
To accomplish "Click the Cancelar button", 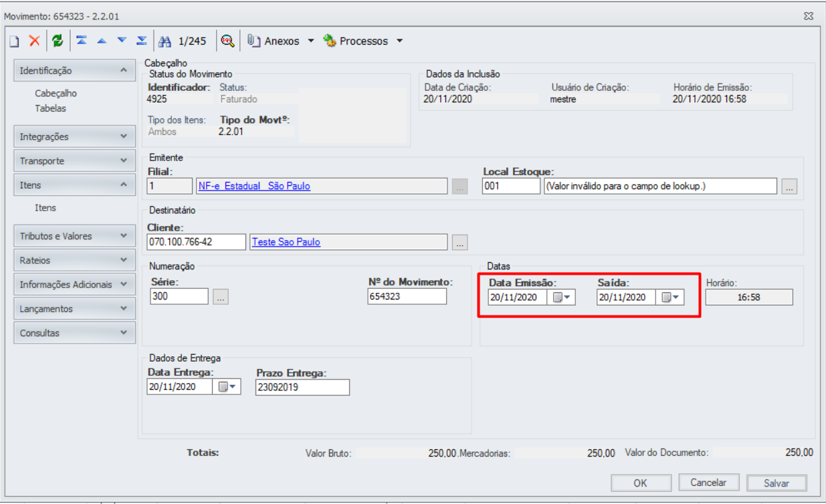I will (x=708, y=482).
